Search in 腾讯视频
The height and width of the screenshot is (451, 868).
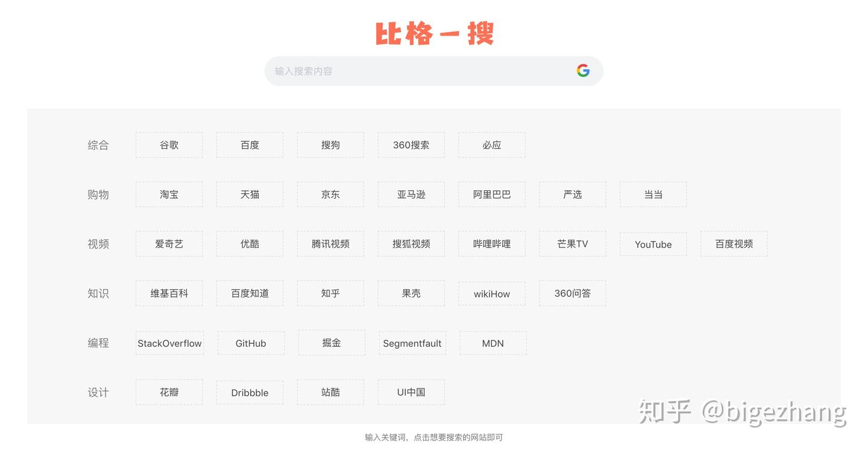330,244
